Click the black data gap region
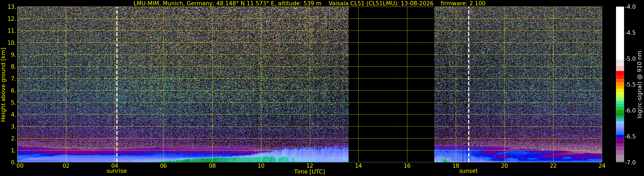The height and width of the screenshot is (176, 644). click(391, 85)
